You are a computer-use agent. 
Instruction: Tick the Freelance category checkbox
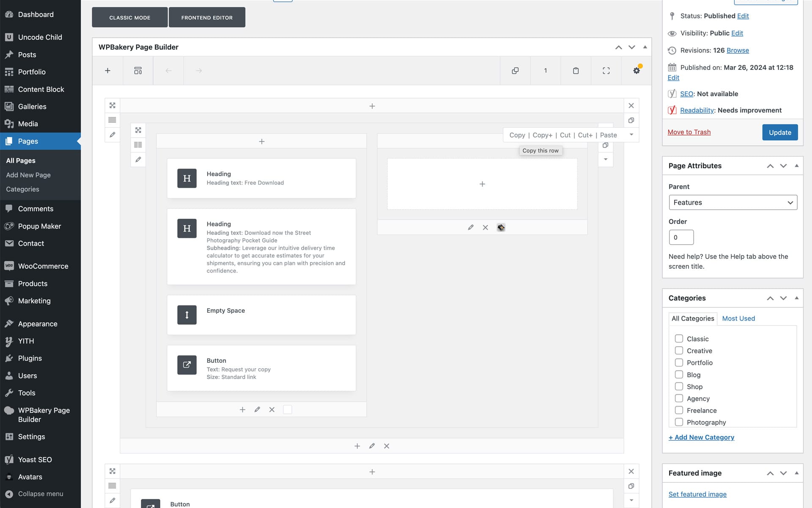pos(679,410)
